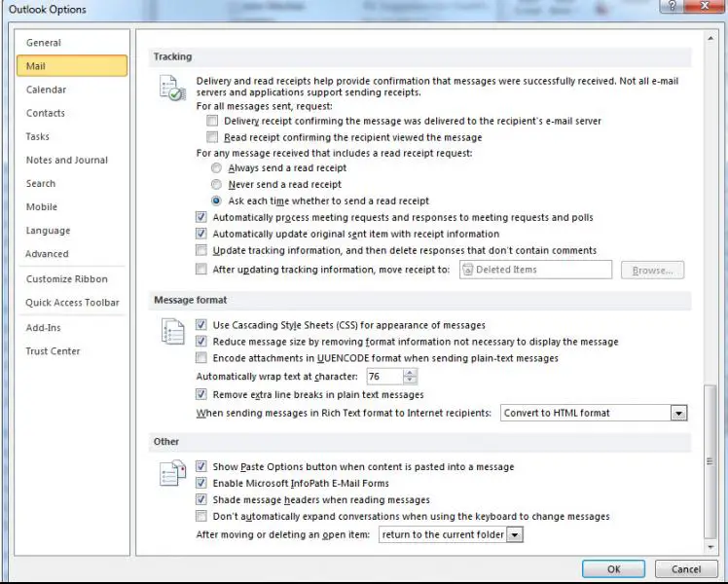Uncheck Enable Microsoft InfoPath E-Mail Forms
Viewport: 728px width, 584px height.
pyautogui.click(x=201, y=484)
